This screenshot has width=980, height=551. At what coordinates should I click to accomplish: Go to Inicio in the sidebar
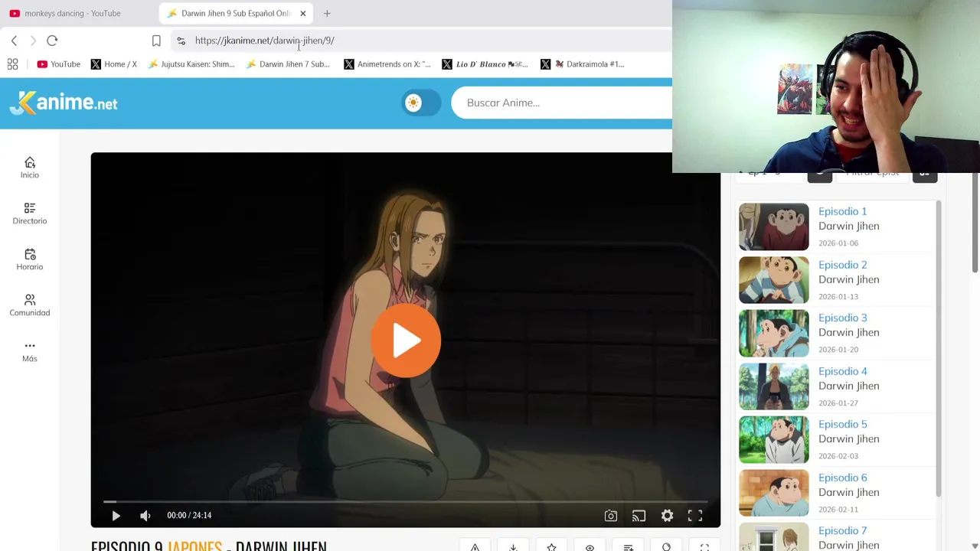(x=30, y=168)
